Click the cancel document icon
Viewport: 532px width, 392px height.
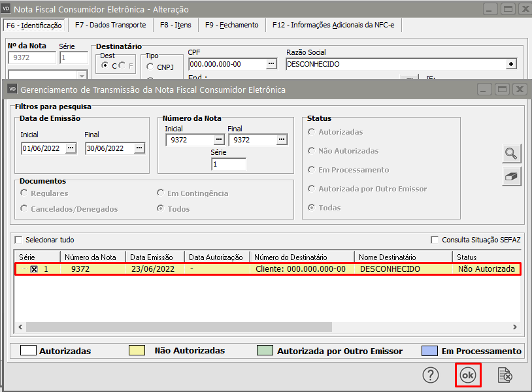(505, 375)
